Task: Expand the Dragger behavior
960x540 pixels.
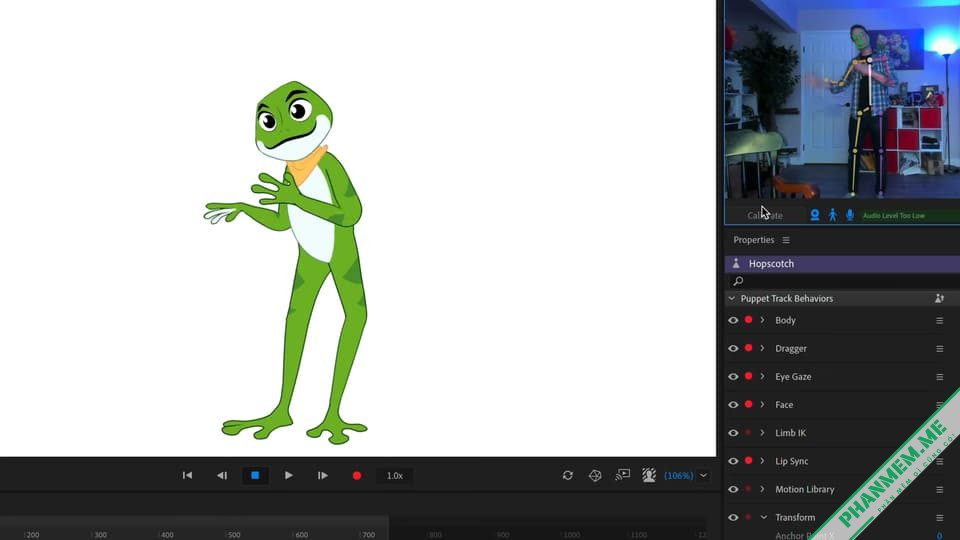Action: [x=762, y=348]
